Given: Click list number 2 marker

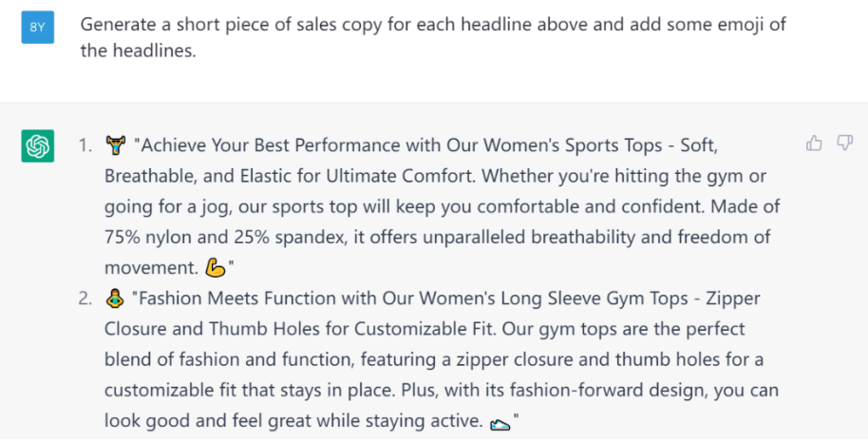Looking at the screenshot, I should coord(85,299).
